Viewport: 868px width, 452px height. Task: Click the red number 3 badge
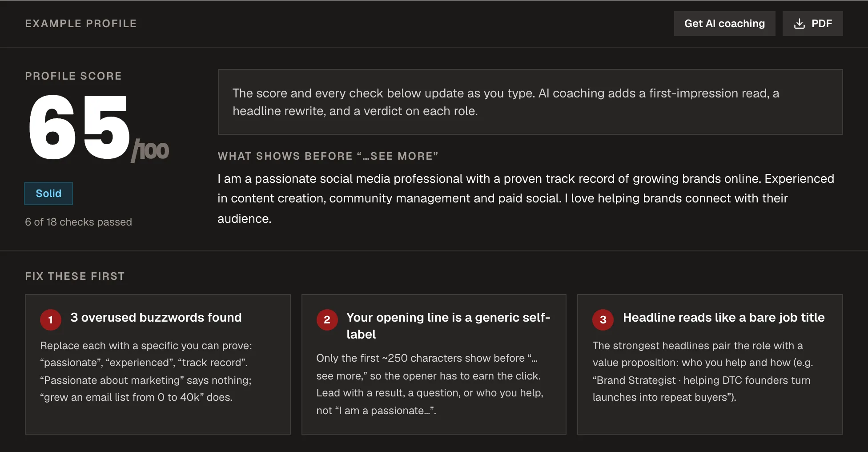click(x=603, y=319)
